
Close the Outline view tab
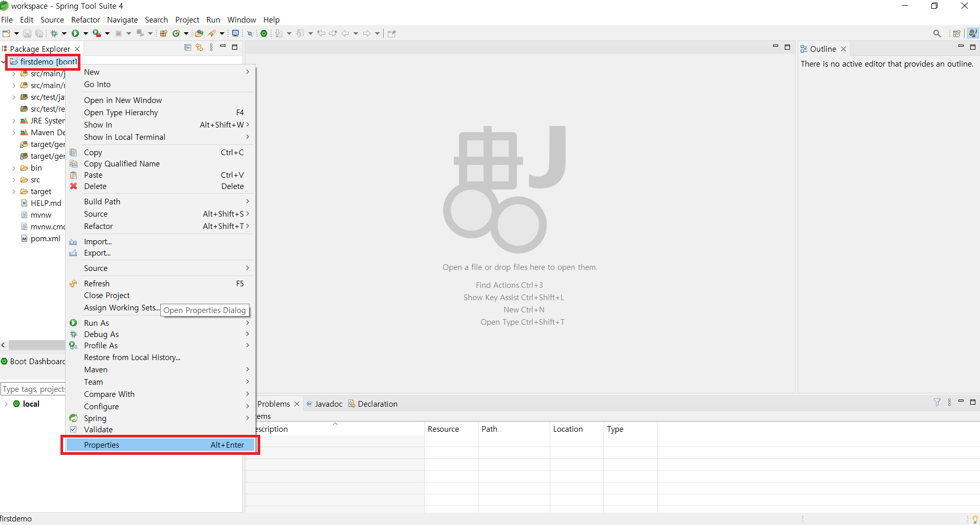click(x=843, y=49)
